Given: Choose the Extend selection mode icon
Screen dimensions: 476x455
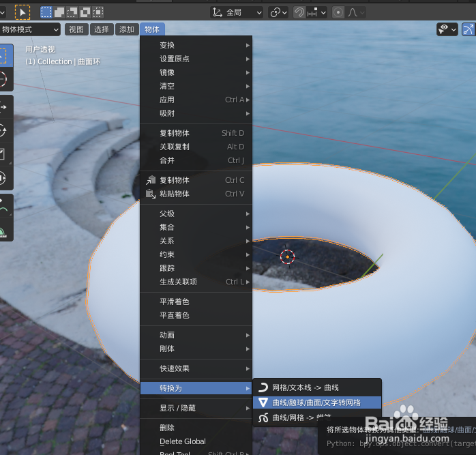Looking at the screenshot, I should (59, 12).
